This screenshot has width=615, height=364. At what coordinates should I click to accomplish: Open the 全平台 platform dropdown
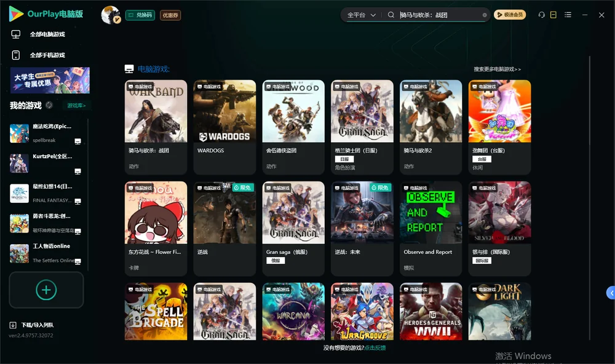(x=361, y=15)
